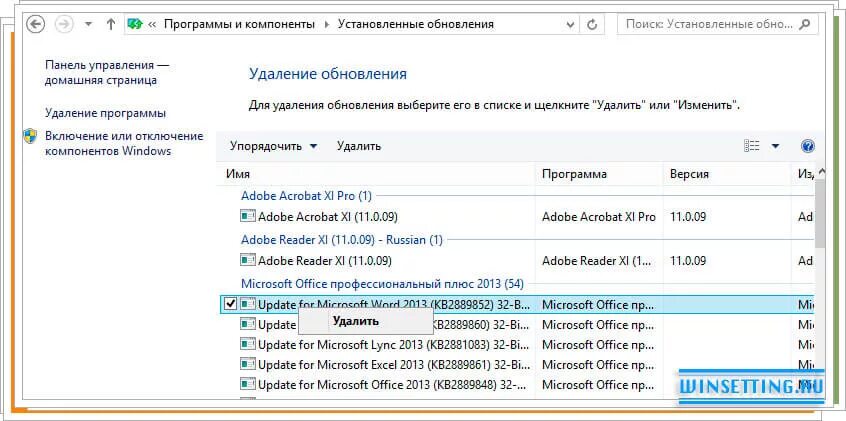This screenshot has width=846, height=421.
Task: Click the view layout icon
Action: pyautogui.click(x=752, y=146)
